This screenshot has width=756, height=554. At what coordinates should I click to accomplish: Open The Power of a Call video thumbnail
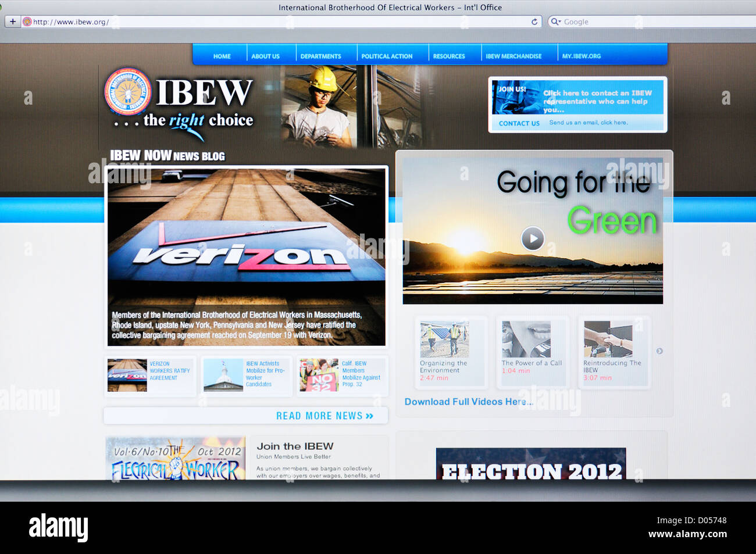tap(526, 339)
